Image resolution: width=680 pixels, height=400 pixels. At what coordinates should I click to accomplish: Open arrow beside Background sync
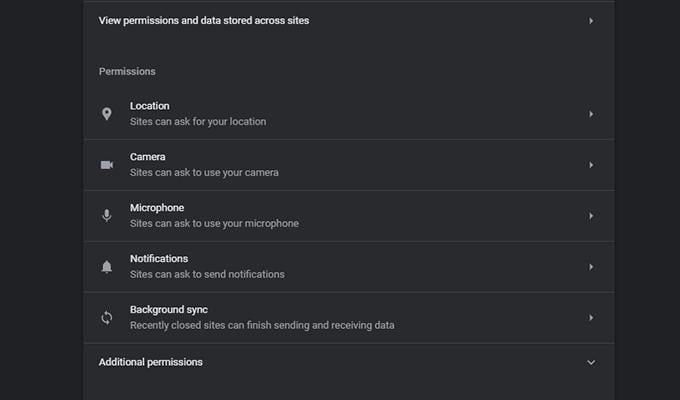click(x=591, y=318)
